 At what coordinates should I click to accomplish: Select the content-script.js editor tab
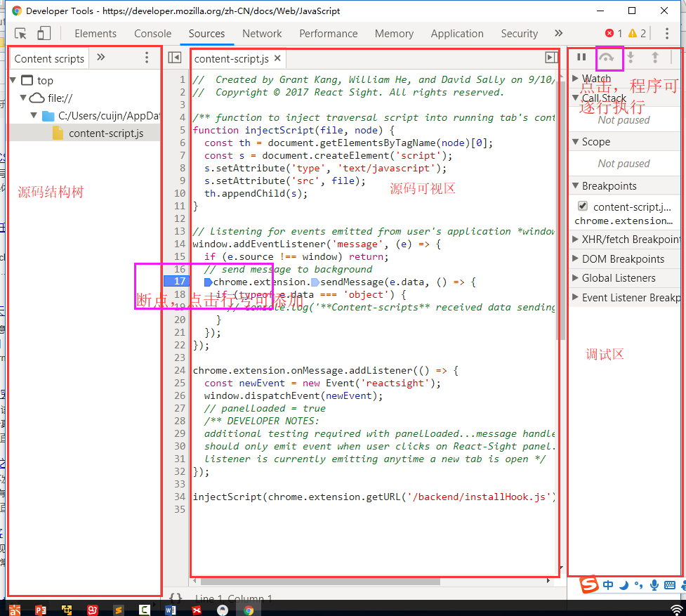[x=232, y=58]
